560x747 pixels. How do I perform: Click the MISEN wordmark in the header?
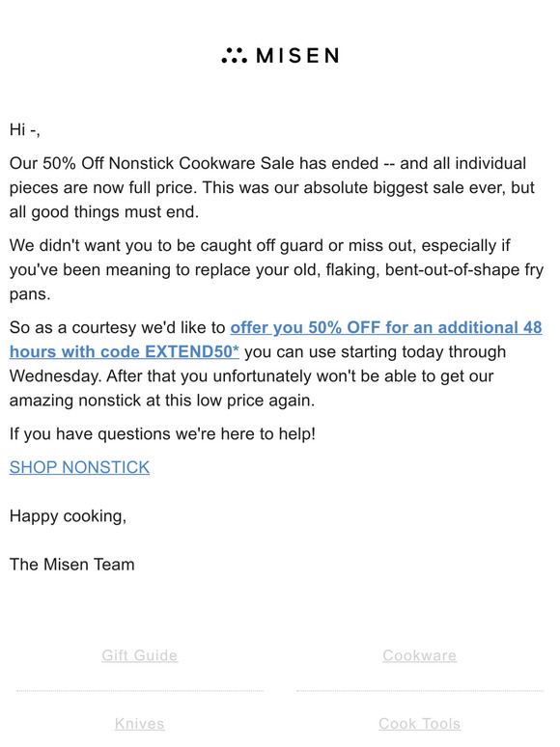(298, 56)
